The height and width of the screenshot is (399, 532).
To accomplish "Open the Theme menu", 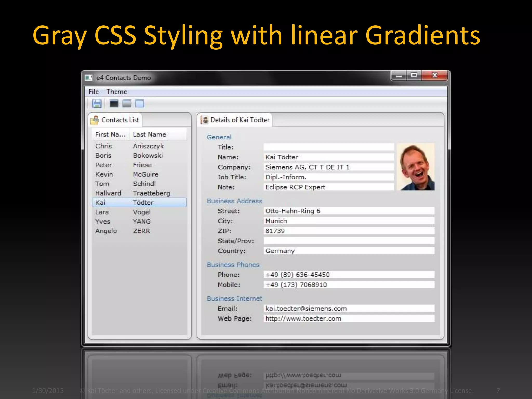I will pyautogui.click(x=117, y=92).
